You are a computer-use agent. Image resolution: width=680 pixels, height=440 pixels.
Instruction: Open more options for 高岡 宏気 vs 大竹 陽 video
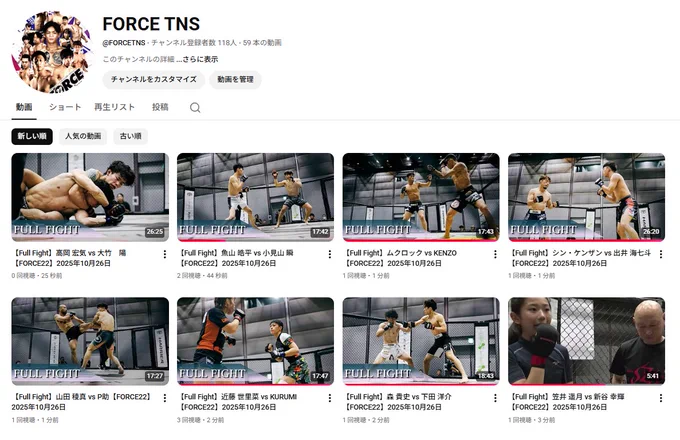165,254
